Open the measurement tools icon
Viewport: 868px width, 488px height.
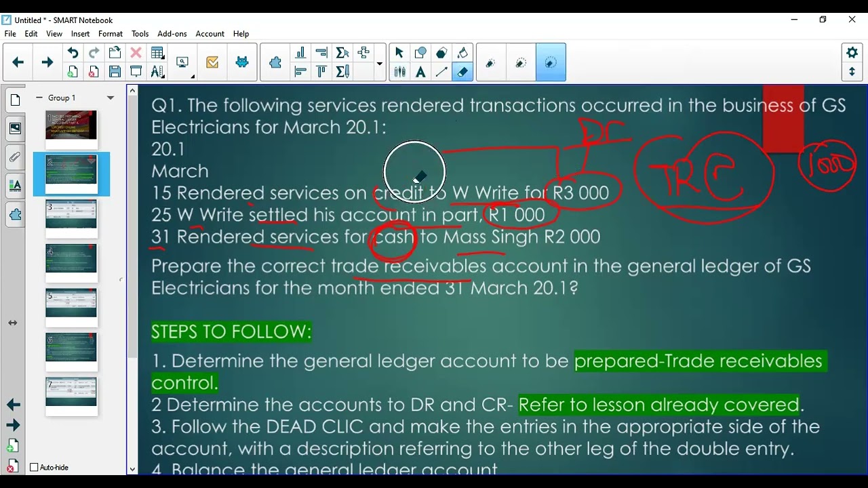(157, 72)
